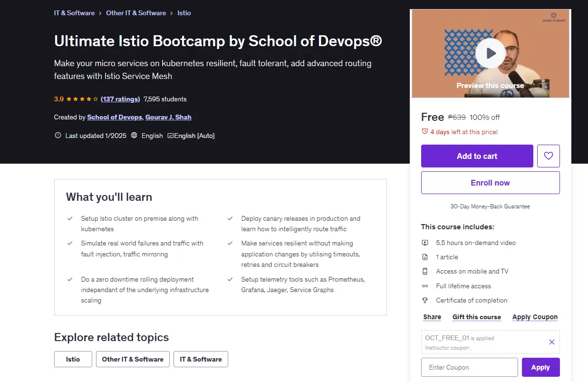Click checkmark beside Setup Istio cluster
The height and width of the screenshot is (382, 588).
click(x=70, y=219)
